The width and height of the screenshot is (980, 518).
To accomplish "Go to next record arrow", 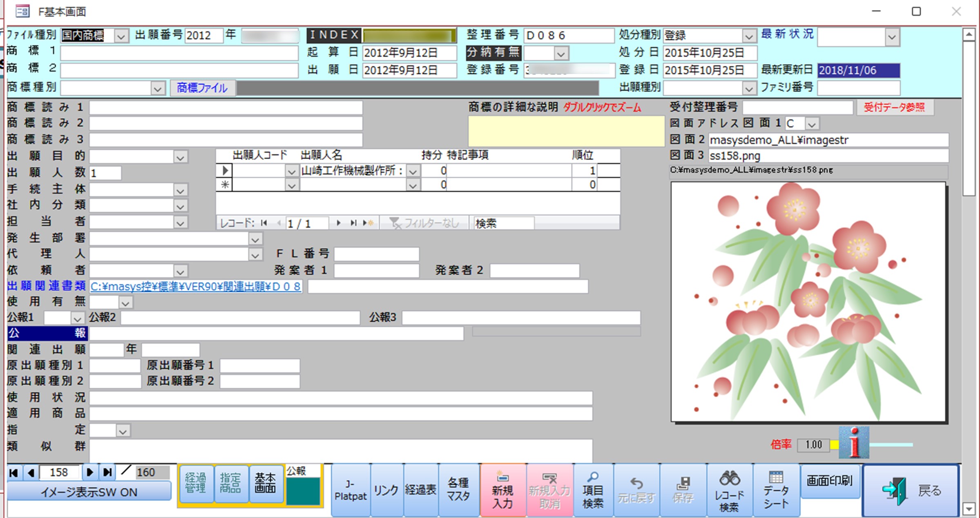I will coord(89,473).
